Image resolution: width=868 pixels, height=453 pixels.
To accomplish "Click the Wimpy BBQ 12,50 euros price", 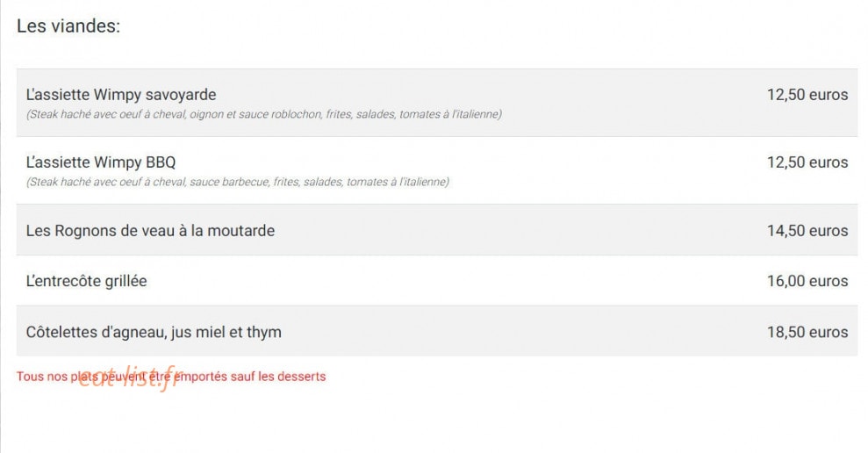I will point(807,162).
